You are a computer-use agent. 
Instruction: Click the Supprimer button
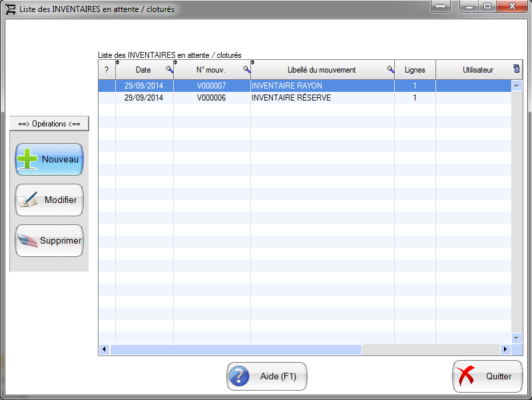click(49, 240)
